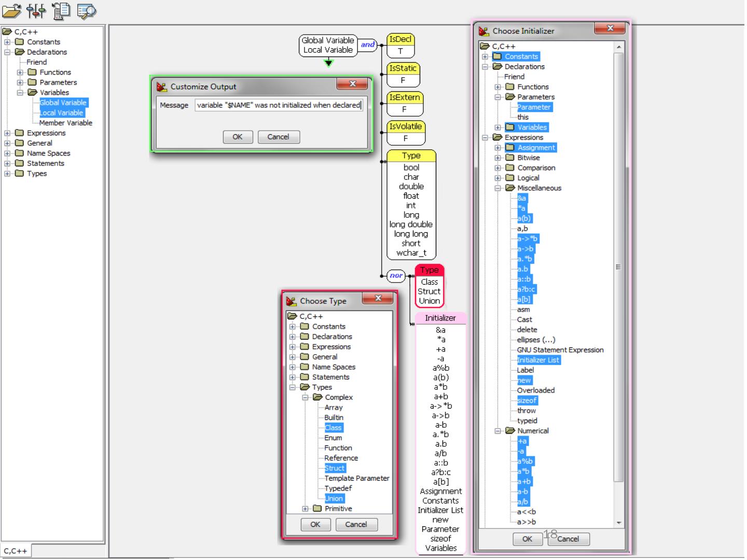Click the magnifying glass search toolbar icon
747x560 pixels.
point(86,10)
